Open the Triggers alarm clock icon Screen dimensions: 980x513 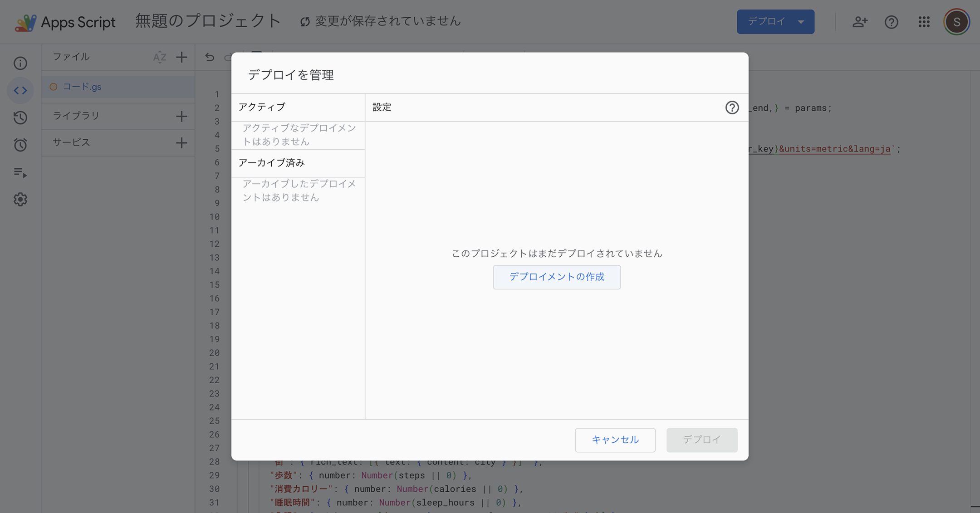coord(20,145)
